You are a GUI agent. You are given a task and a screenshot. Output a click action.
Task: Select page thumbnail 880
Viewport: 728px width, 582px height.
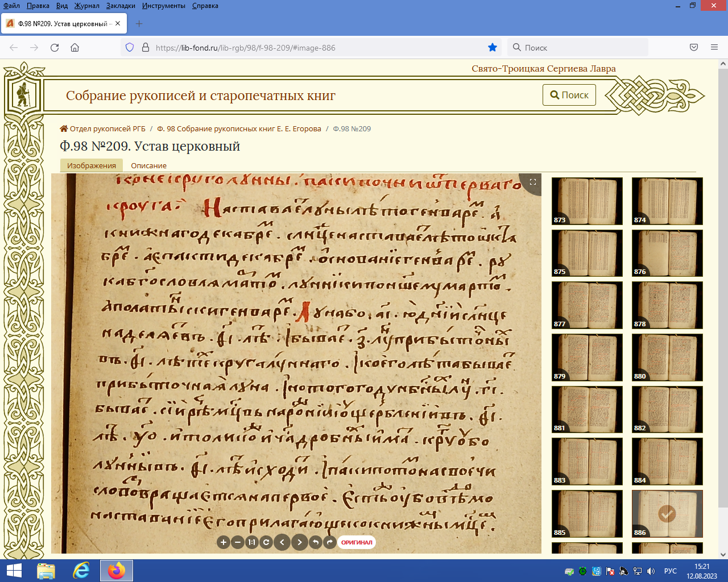(x=667, y=357)
